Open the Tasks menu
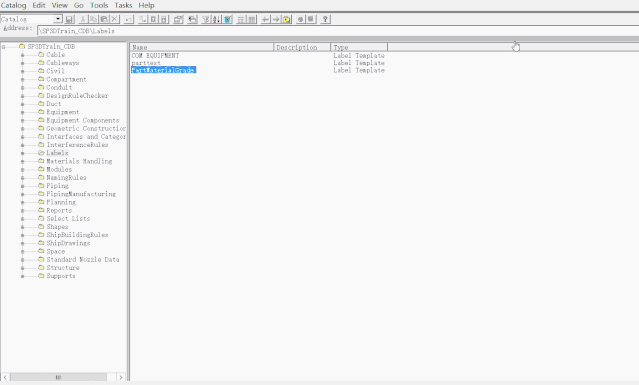Image resolution: width=639 pixels, height=385 pixels. (123, 5)
